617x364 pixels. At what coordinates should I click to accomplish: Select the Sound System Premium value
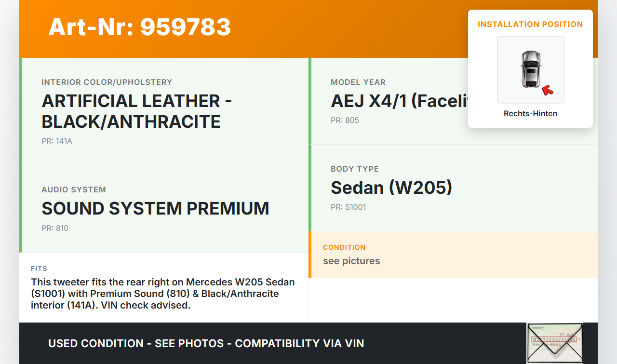point(155,208)
